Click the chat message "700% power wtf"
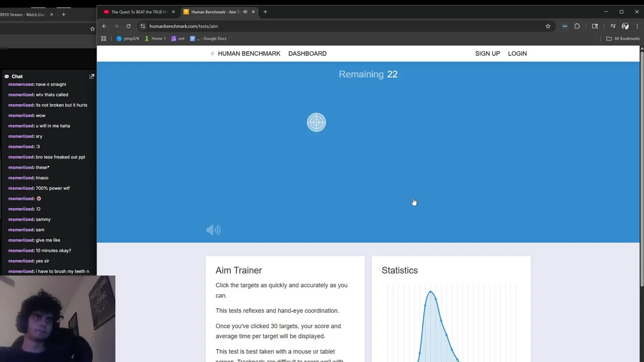Viewport: 644px width, 362px height. coord(53,188)
